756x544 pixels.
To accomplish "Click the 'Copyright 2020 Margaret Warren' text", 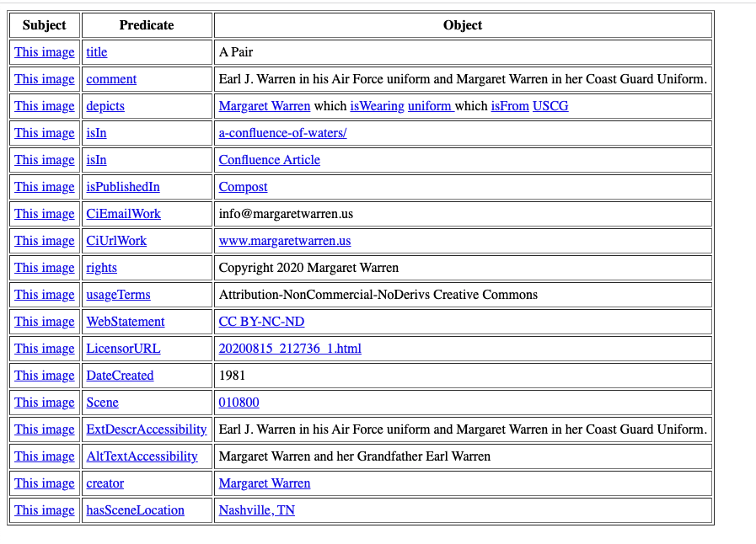I will 308,268.
